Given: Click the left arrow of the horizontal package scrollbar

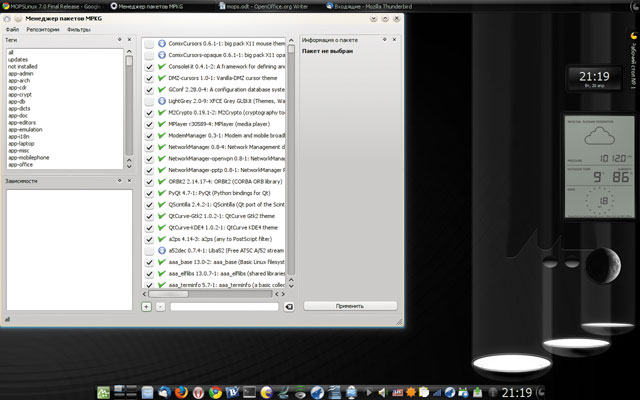Looking at the screenshot, I should pos(144,294).
